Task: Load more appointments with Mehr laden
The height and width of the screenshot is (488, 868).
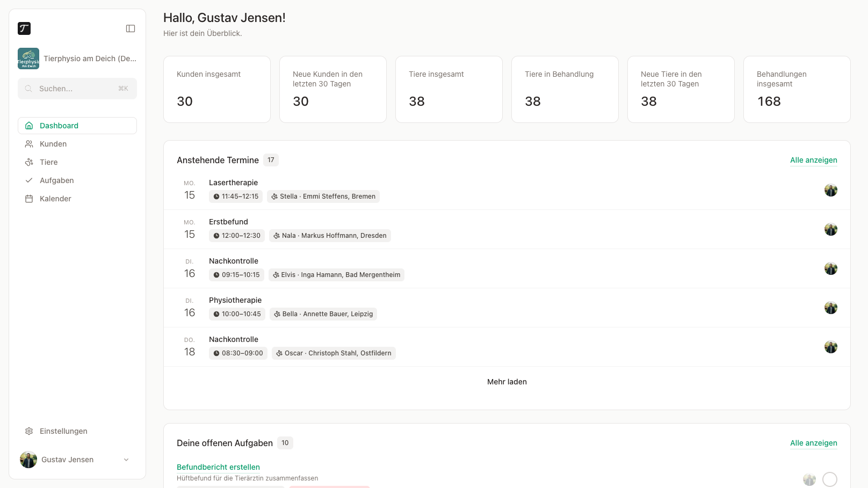Action: pos(507,382)
